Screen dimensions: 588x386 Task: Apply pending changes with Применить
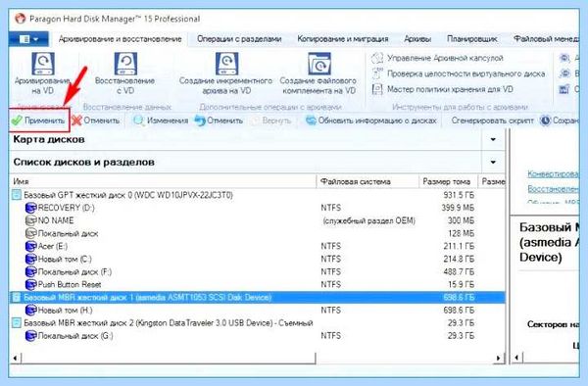pyautogui.click(x=38, y=121)
